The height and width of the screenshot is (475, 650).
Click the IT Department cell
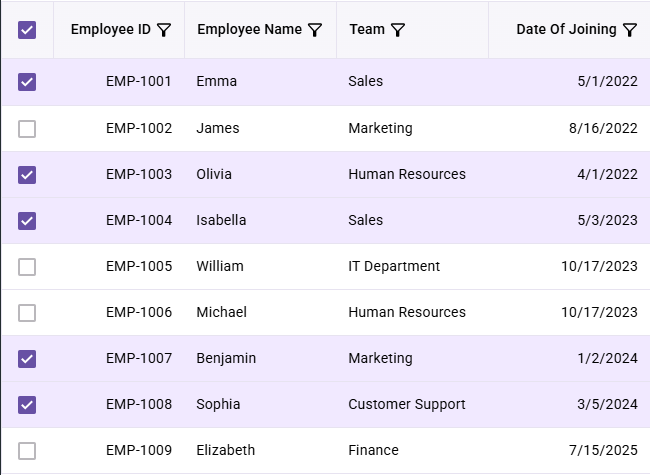394,266
